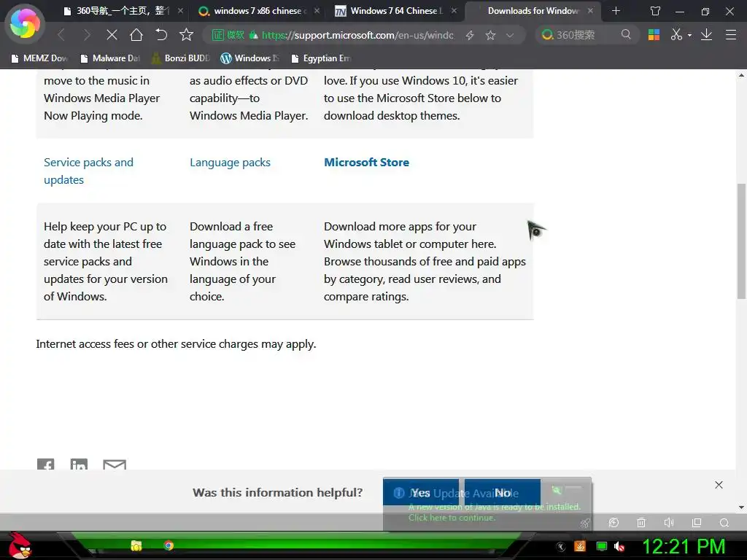The width and height of the screenshot is (747, 560).
Task: Open the Windows IS WordPress bookmark
Action: [249, 58]
